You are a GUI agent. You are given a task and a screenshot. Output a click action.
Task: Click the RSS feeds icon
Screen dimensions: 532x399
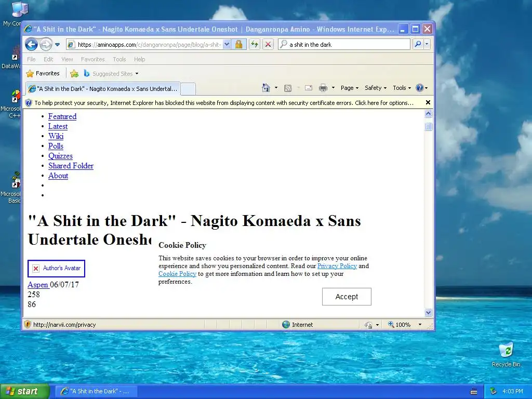[x=288, y=88]
